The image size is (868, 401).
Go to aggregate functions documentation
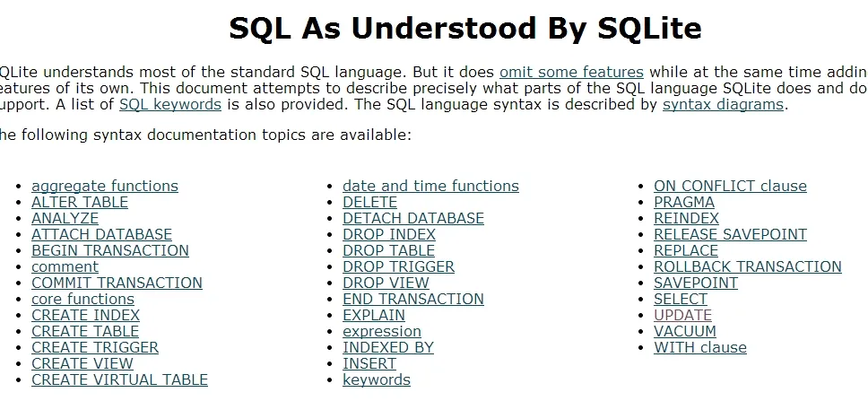coord(105,186)
